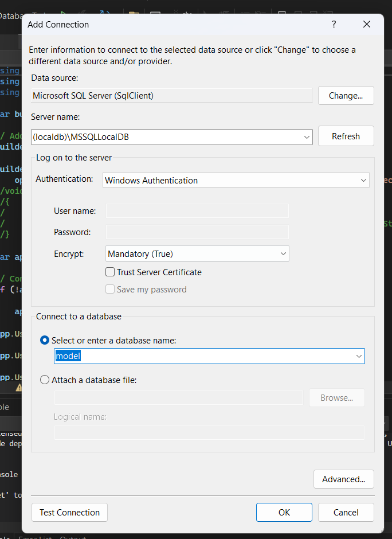Image resolution: width=392 pixels, height=539 pixels.
Task: Close the Add Connection dialog
Action: pos(367,24)
